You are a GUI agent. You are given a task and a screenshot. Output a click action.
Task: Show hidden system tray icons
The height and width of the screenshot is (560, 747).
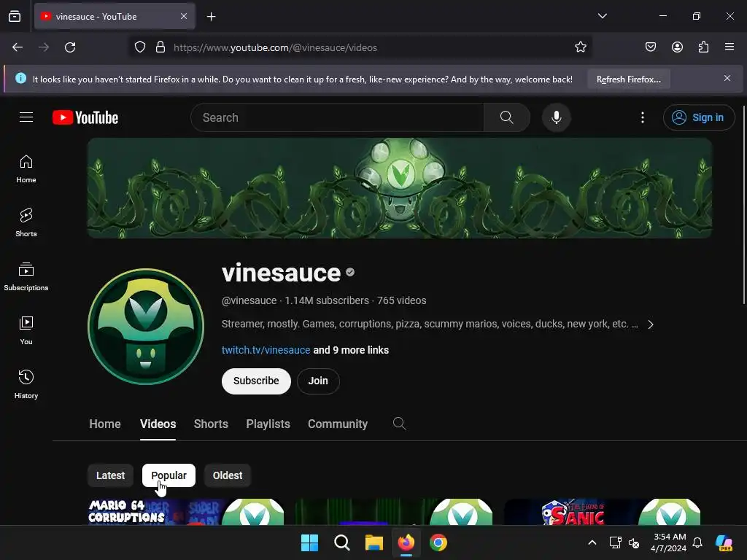pos(592,542)
